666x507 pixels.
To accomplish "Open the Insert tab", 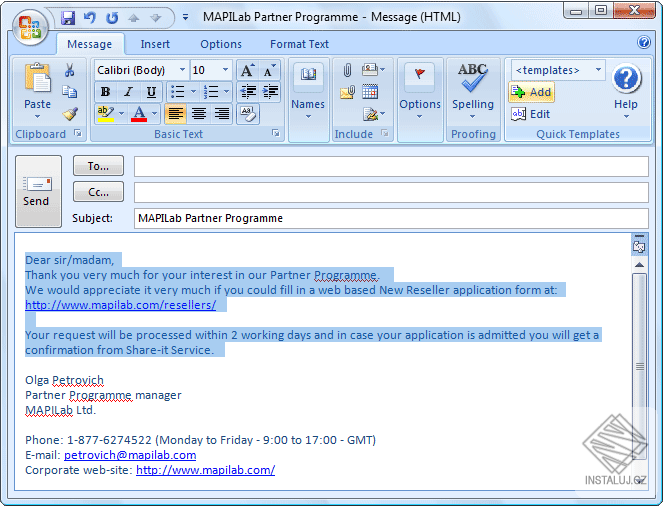I will pos(155,44).
